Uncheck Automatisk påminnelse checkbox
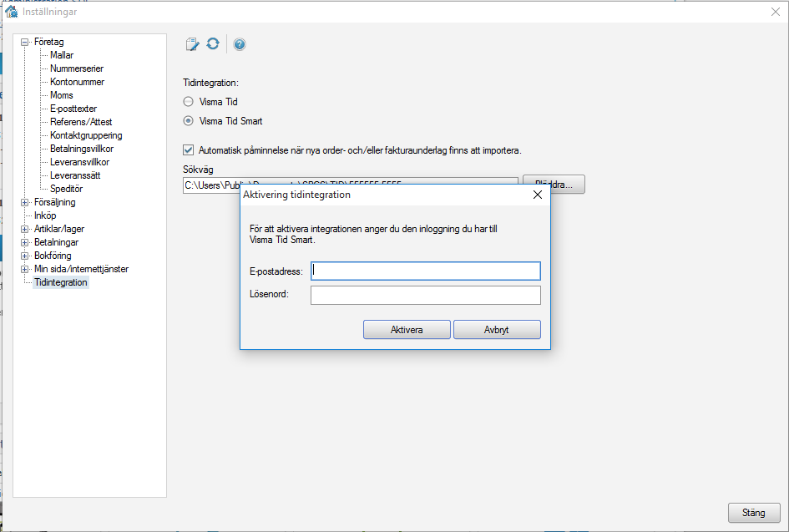The width and height of the screenshot is (789, 532). [x=188, y=150]
